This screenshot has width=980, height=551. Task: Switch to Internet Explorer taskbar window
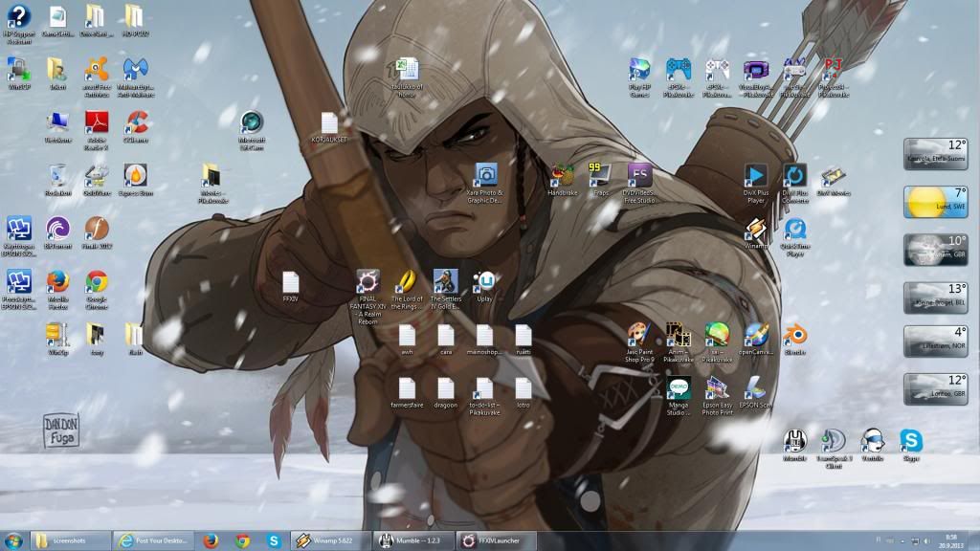pyautogui.click(x=154, y=540)
